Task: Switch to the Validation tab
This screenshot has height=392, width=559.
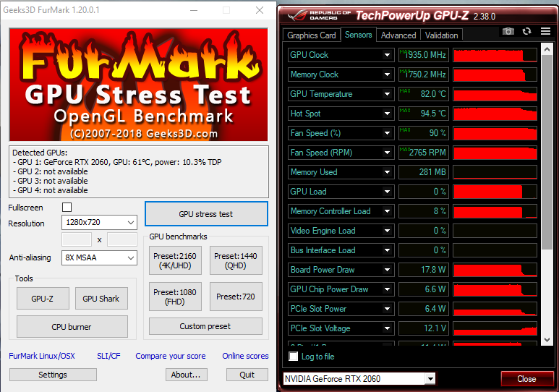Action: click(x=441, y=35)
